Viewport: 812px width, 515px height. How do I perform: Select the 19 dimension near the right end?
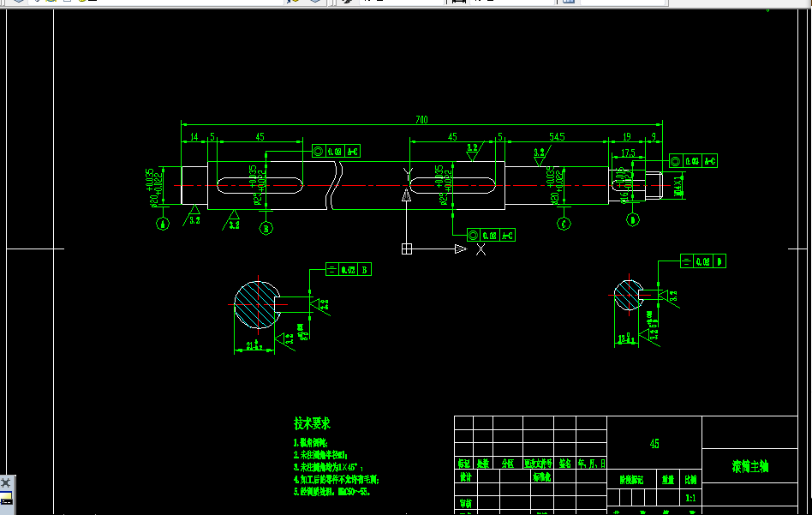pyautogui.click(x=627, y=137)
